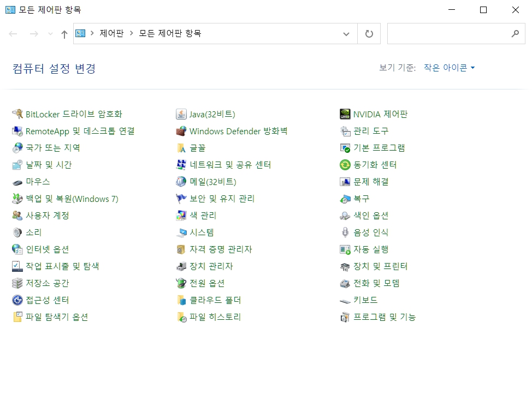
Task: Open the 음성 인식 microphone icon
Action: click(x=345, y=232)
